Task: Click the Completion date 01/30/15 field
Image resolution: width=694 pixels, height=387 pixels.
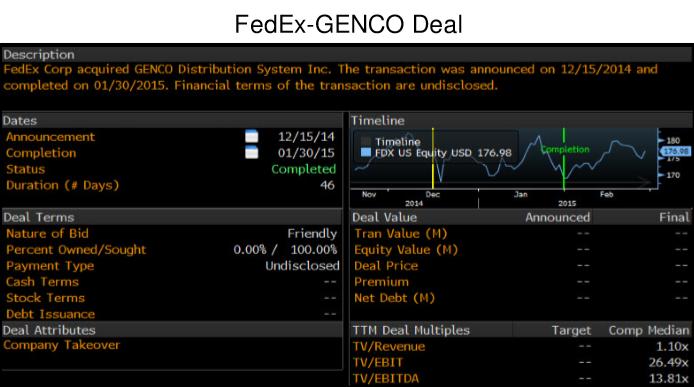Action: pos(306,153)
